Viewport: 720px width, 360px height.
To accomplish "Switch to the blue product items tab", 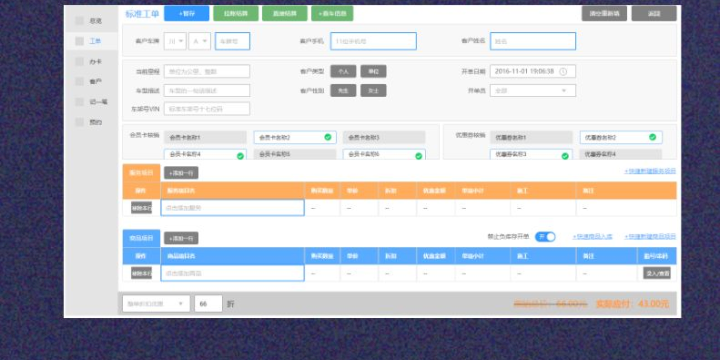I will [x=141, y=238].
